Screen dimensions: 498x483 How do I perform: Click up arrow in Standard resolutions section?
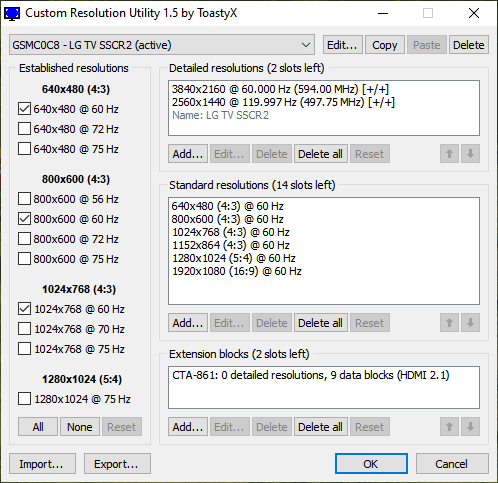[x=449, y=323]
